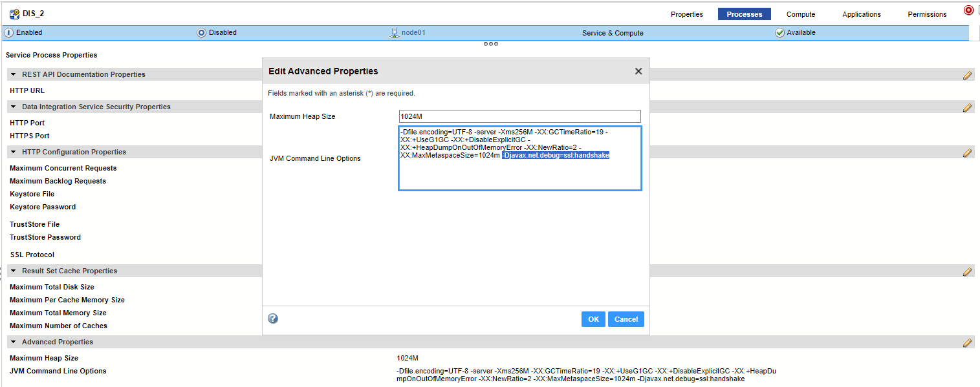Image resolution: width=980 pixels, height=387 pixels.
Task: Collapse HTTP Configuration Properties section
Action: click(13, 152)
